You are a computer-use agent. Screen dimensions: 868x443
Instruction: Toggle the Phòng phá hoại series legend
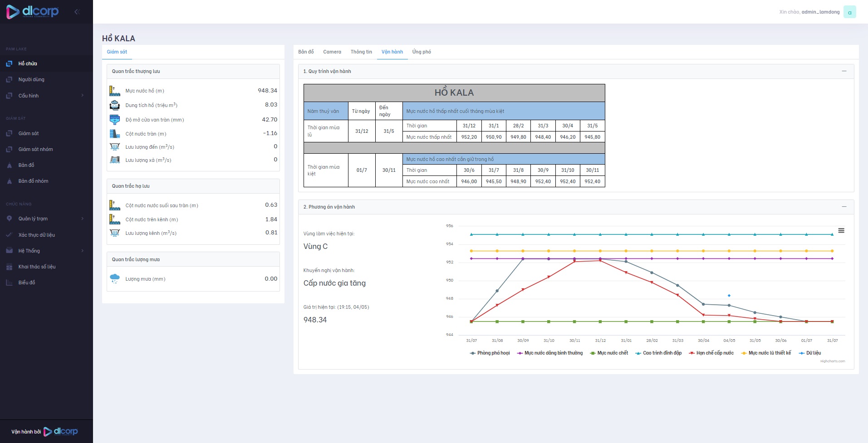[490, 353]
